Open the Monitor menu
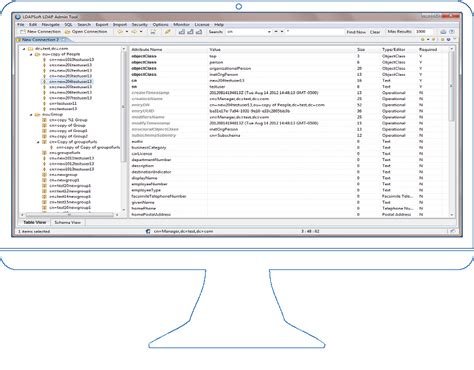This screenshot has height=370, width=474. click(181, 25)
